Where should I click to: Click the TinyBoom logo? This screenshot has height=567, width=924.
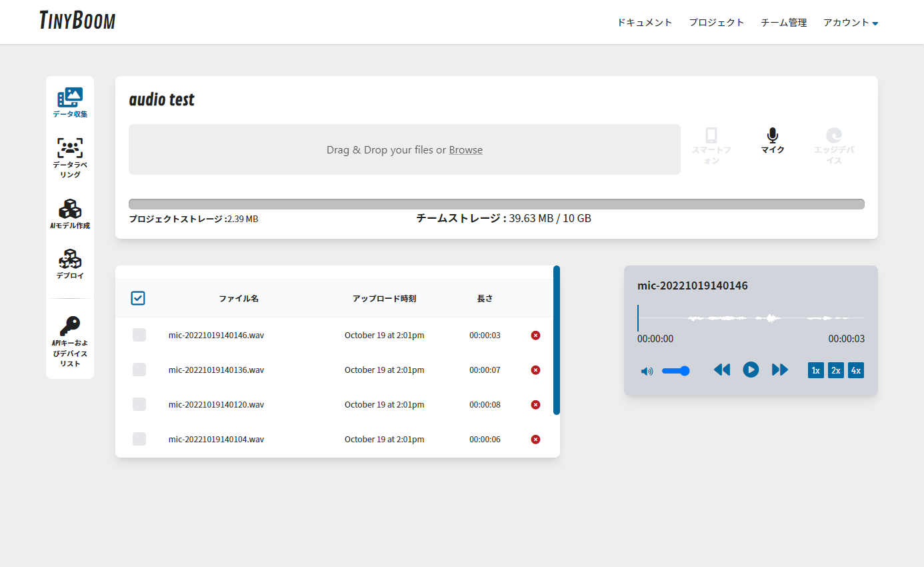pos(77,21)
